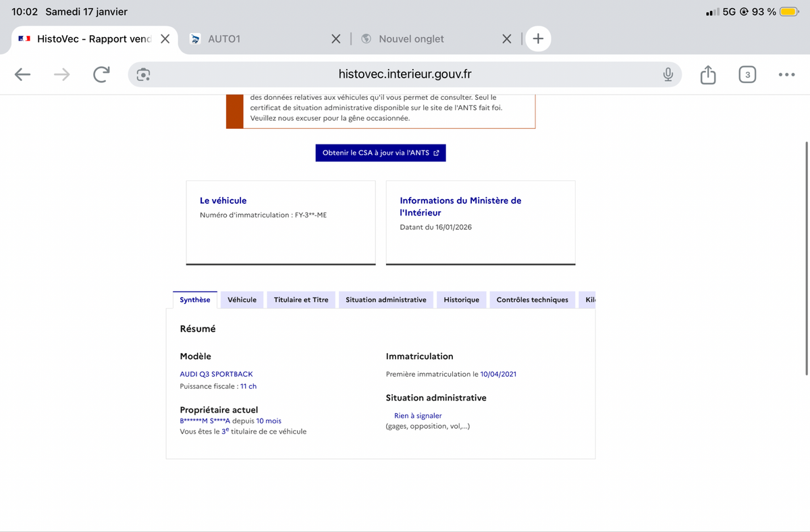810x532 pixels.
Task: Open the share sheet icon
Action: [707, 75]
